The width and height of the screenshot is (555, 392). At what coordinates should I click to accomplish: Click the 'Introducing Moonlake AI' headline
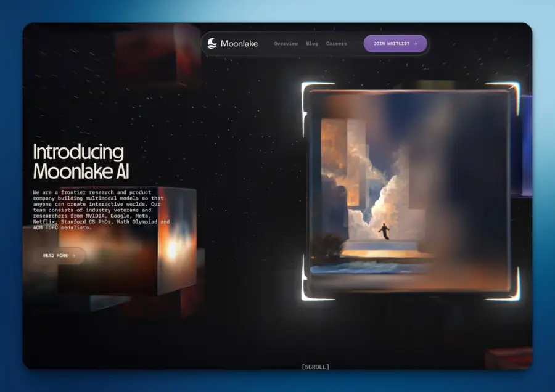[x=81, y=161]
